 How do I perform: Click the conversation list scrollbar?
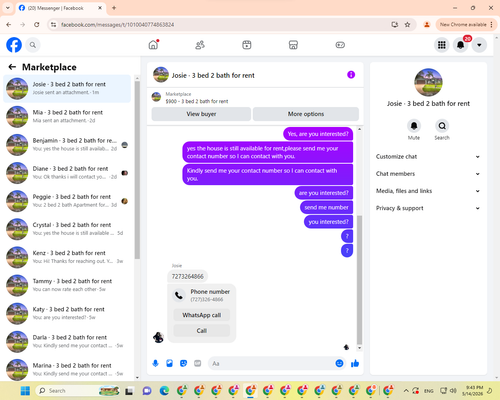137,170
